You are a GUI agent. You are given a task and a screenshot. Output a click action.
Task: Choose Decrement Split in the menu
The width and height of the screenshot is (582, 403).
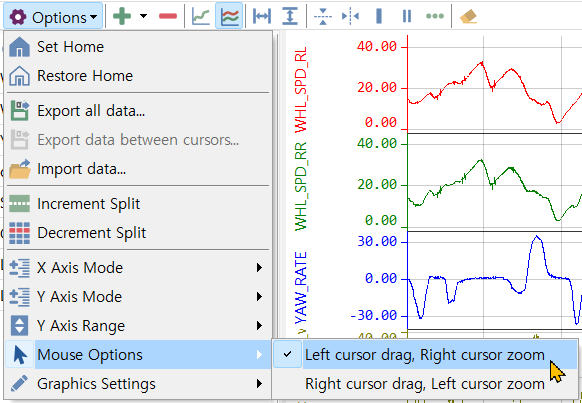138,233
